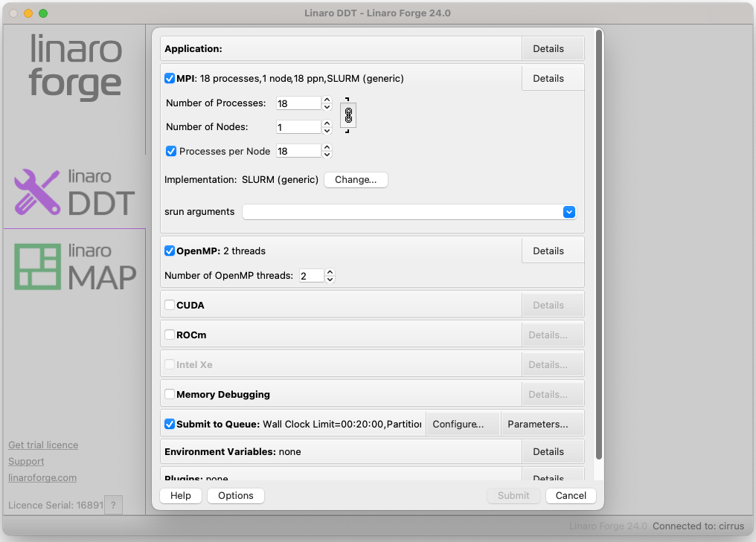Click the Processes per Node input field
Viewport: 756px width, 542px height.
[298, 151]
